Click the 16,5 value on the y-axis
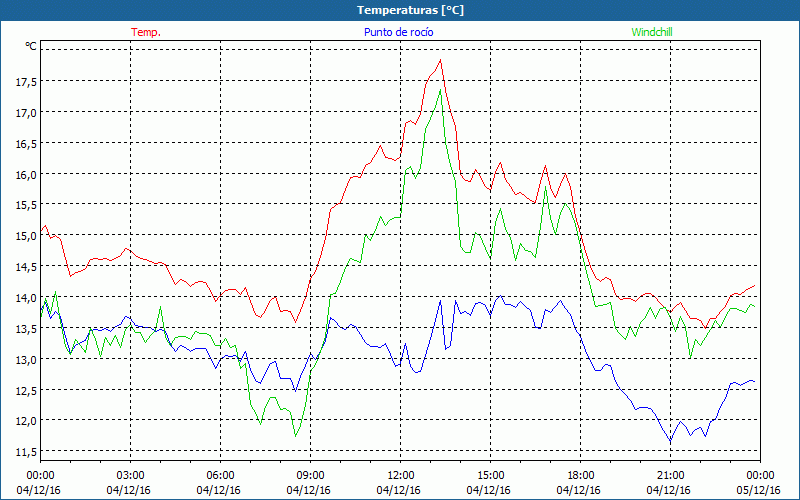This screenshot has height=500, width=800. click(x=27, y=143)
